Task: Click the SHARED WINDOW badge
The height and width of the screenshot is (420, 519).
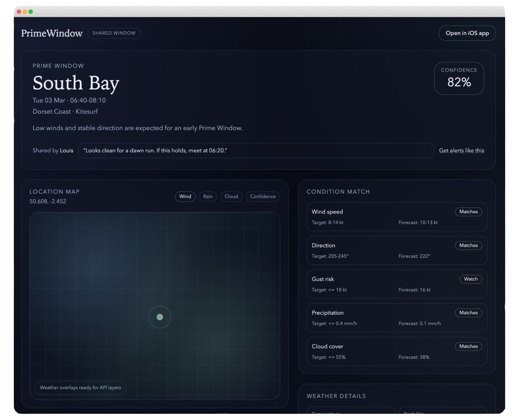Action: [x=114, y=33]
